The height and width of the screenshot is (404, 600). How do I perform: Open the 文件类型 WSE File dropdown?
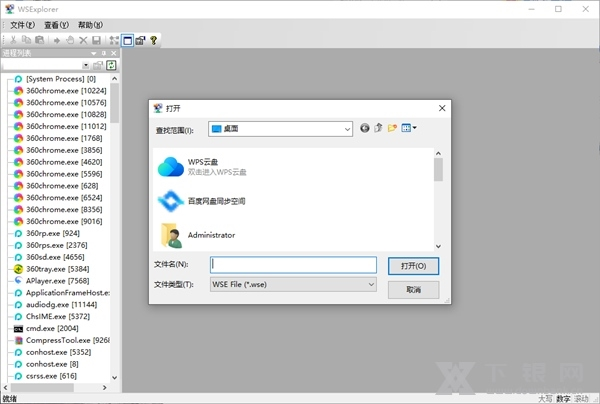[x=370, y=285]
